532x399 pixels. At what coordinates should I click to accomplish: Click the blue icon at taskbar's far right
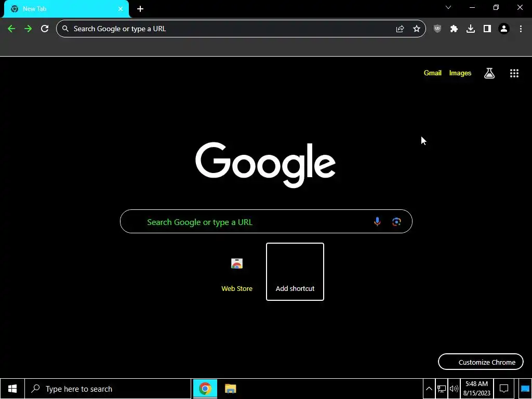525,389
